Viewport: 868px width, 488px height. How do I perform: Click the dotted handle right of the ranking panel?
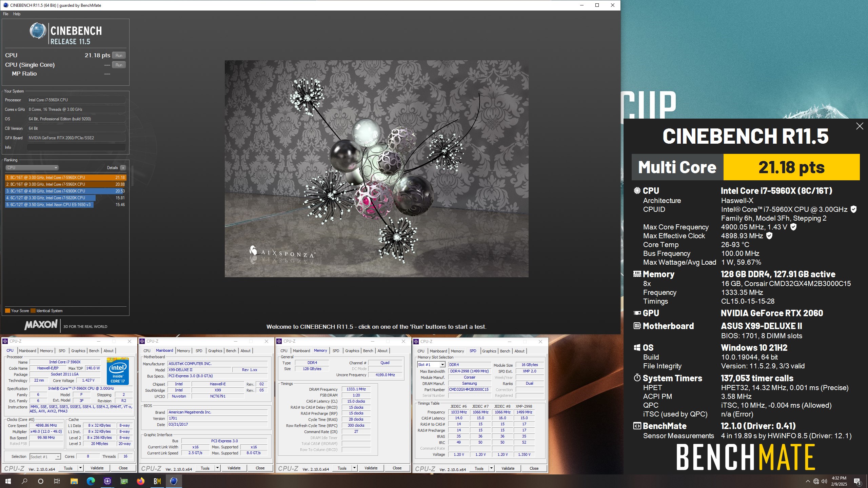point(132,176)
